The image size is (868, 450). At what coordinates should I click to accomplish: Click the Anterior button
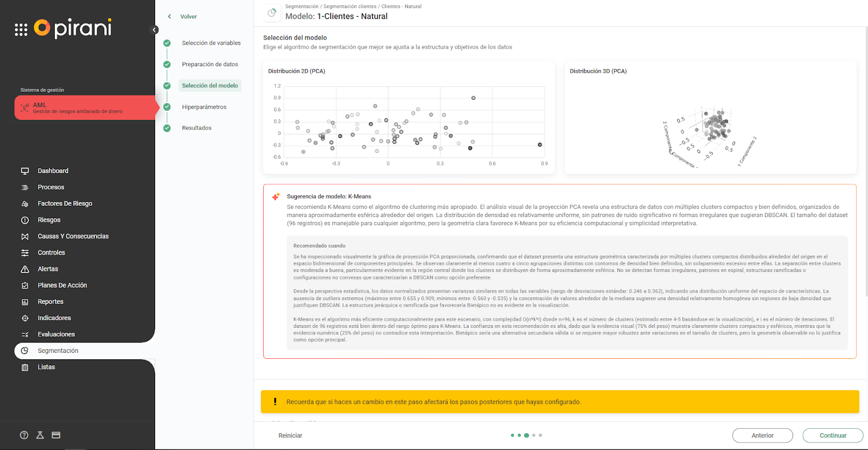click(762, 435)
